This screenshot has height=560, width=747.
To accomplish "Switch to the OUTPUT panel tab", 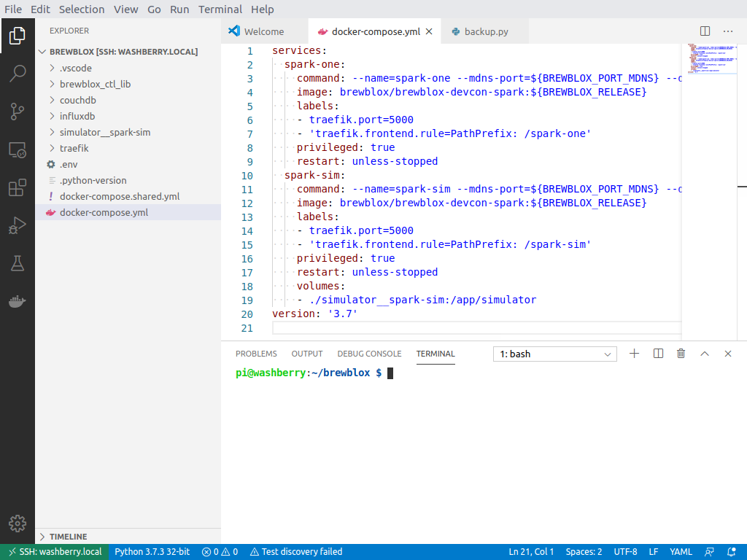I will [x=307, y=354].
